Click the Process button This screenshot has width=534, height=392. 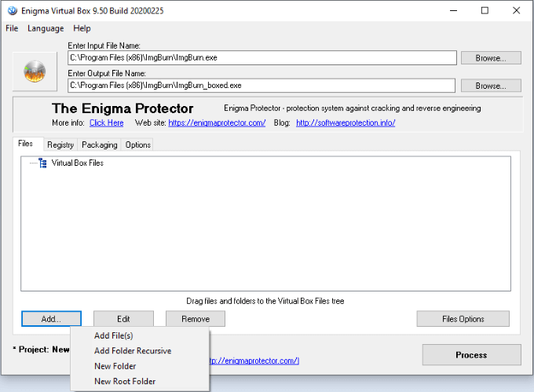[x=472, y=355]
